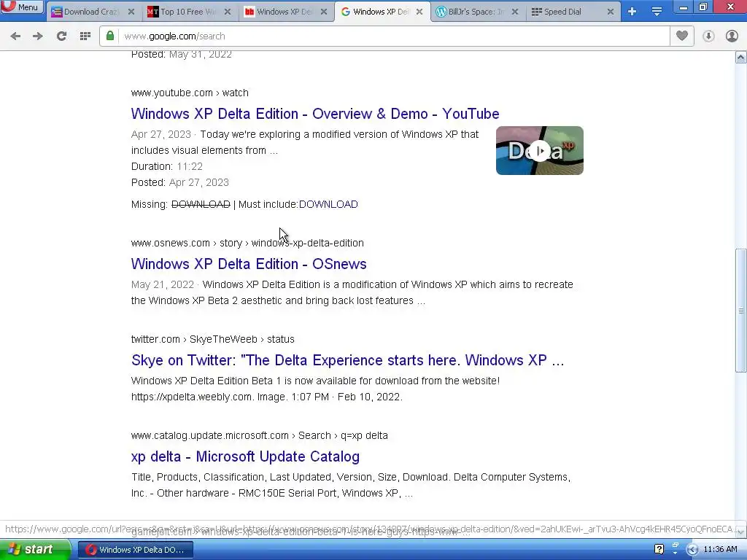Viewport: 747px width, 560px height.
Task: Open the tab menu list icon
Action: pos(657,12)
